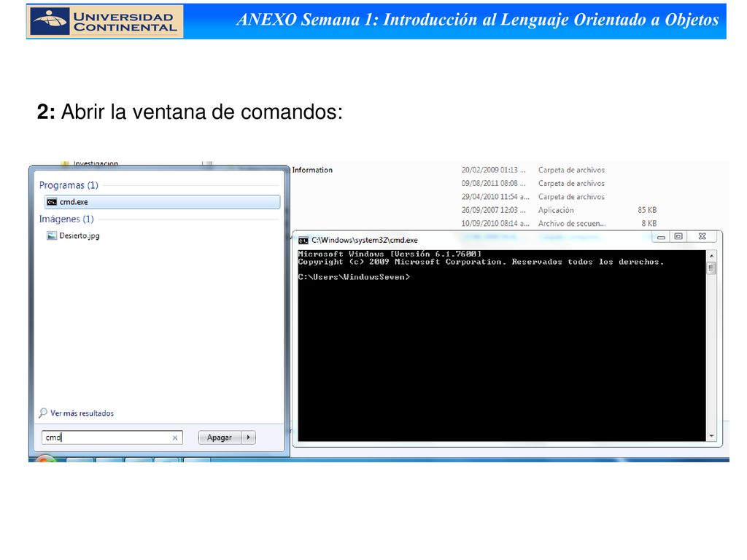The image size is (747, 560).
Task: Expand the arrow next to Apagar
Action: 248,437
